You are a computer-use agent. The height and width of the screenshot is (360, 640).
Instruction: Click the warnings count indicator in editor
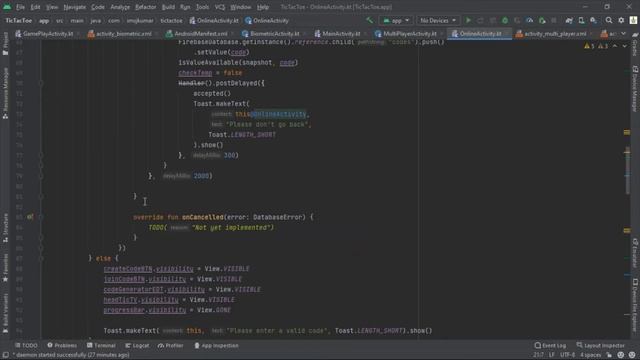(x=596, y=46)
